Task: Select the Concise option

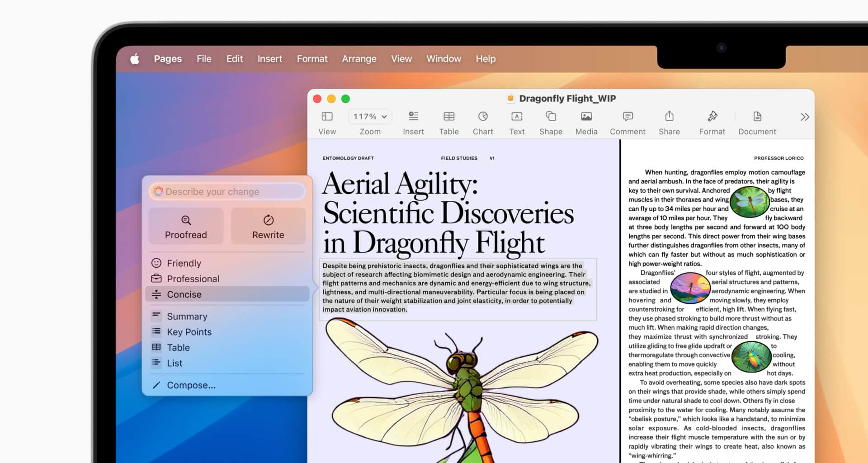Action: [x=227, y=294]
